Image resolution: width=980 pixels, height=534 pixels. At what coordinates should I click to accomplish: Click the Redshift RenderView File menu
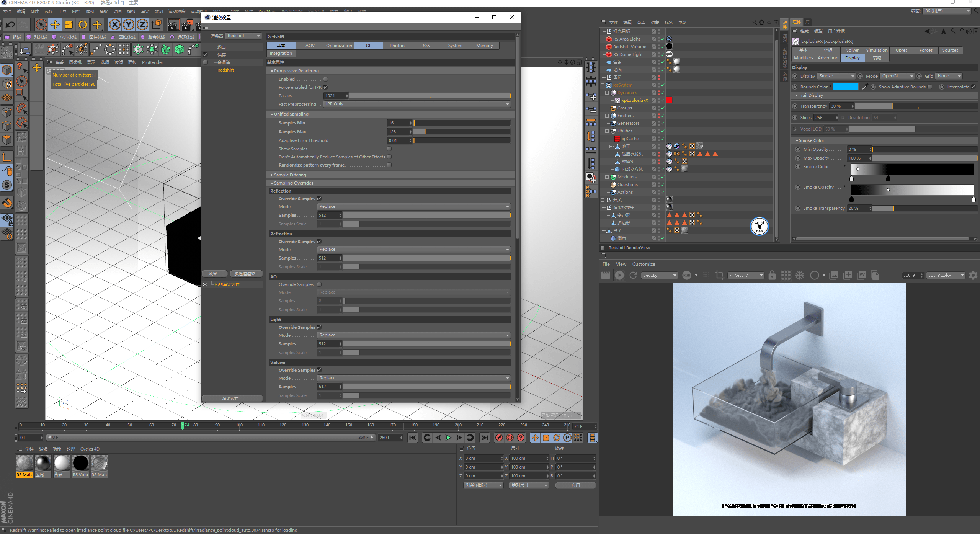coord(605,264)
